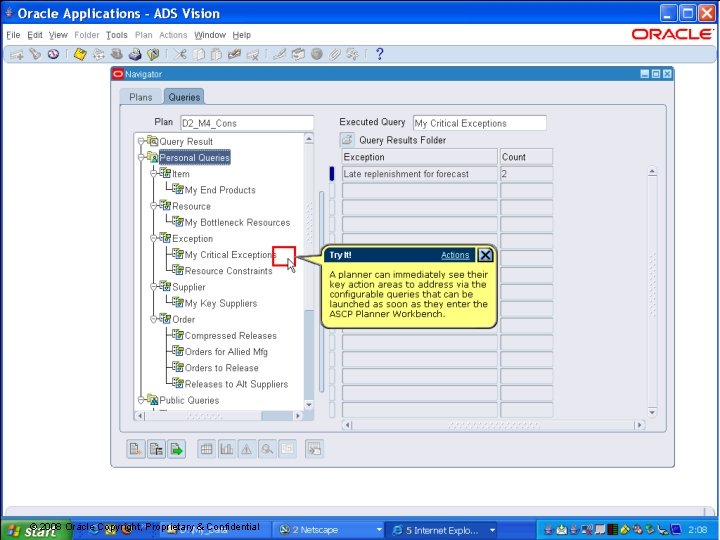Image resolution: width=720 pixels, height=540 pixels.
Task: Select My Bottleneck Resources query
Action: click(x=237, y=222)
